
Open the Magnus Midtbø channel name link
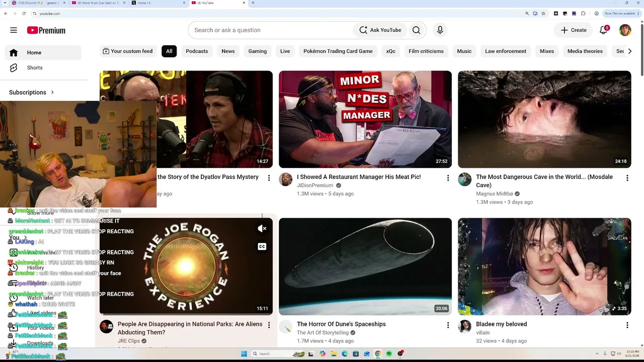(x=495, y=194)
